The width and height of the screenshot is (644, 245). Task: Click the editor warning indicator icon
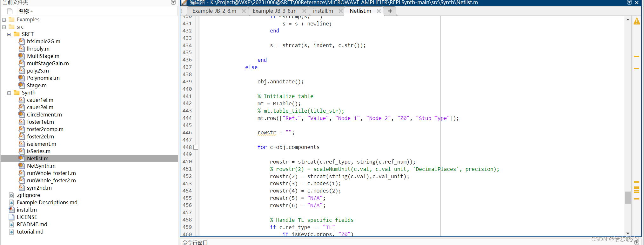pos(637,21)
